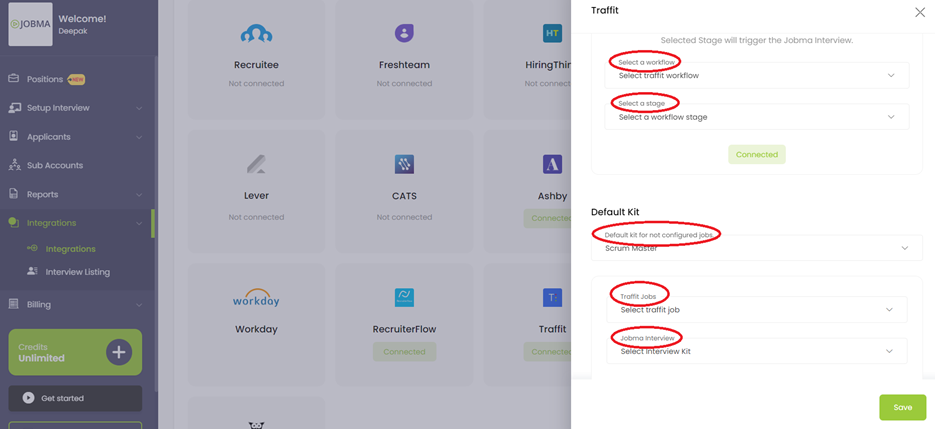
Task: Click Connected under RecruiterFlow card
Action: [x=404, y=352]
